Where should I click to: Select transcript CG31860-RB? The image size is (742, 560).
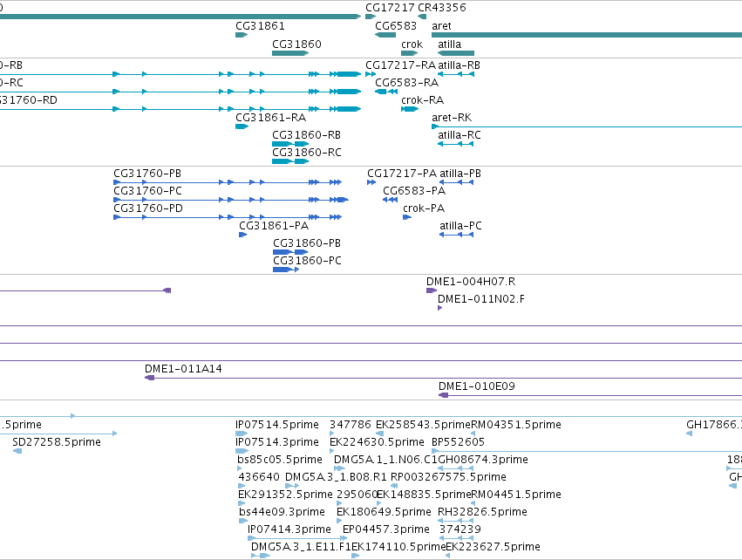pyautogui.click(x=306, y=135)
